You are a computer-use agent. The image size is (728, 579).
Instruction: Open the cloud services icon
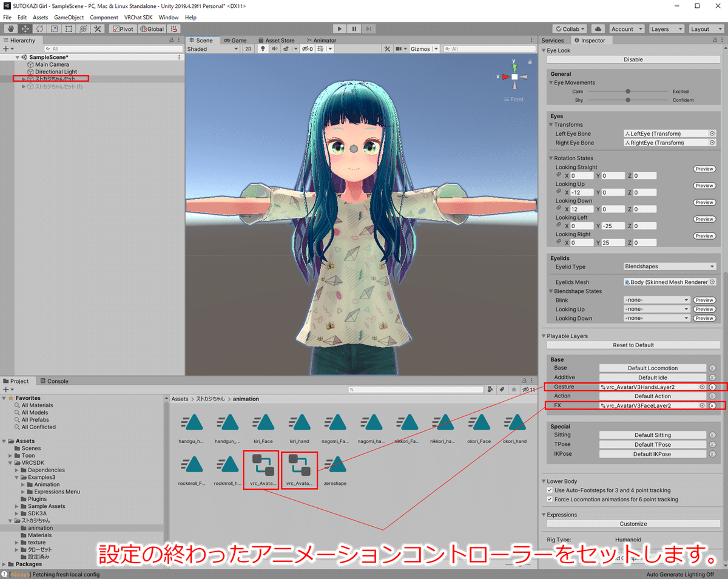click(x=598, y=29)
